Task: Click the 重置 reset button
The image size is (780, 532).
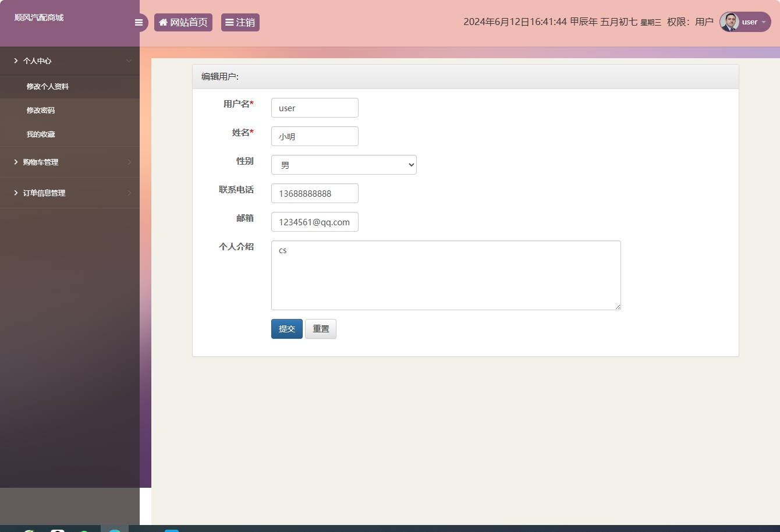Action: pyautogui.click(x=321, y=328)
